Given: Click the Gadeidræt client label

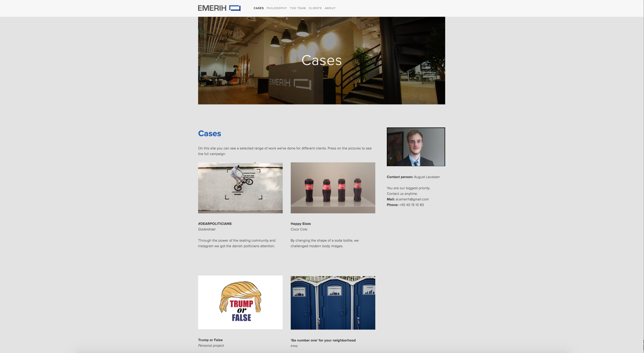Looking at the screenshot, I should tap(207, 229).
